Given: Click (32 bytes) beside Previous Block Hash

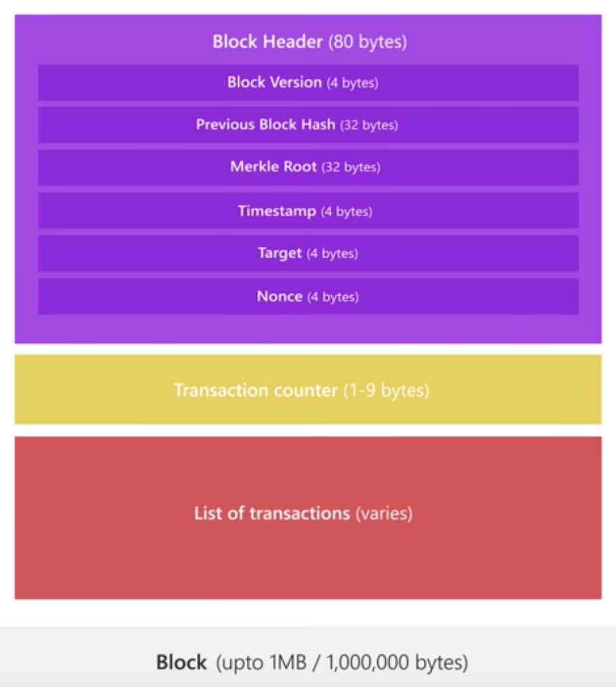Looking at the screenshot, I should [369, 125].
